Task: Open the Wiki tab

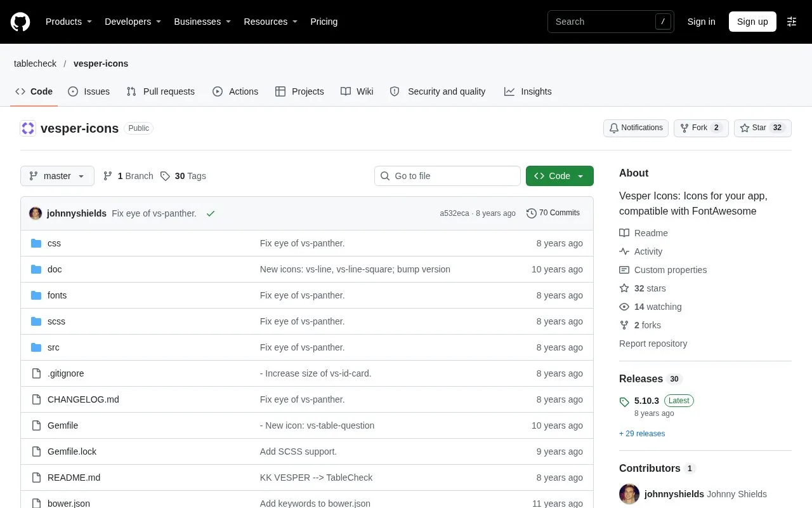Action: pos(357,91)
